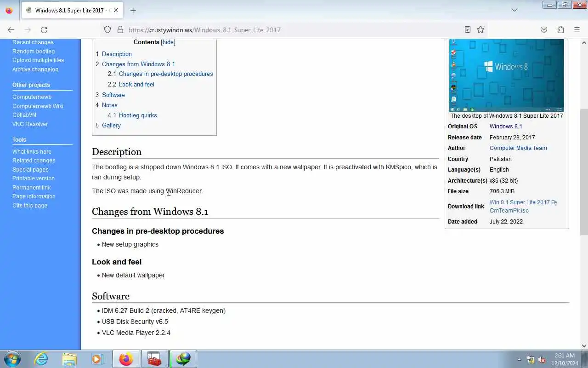Image resolution: width=588 pixels, height=368 pixels.
Task: Click the URL address bar
Action: pyautogui.click(x=294, y=29)
